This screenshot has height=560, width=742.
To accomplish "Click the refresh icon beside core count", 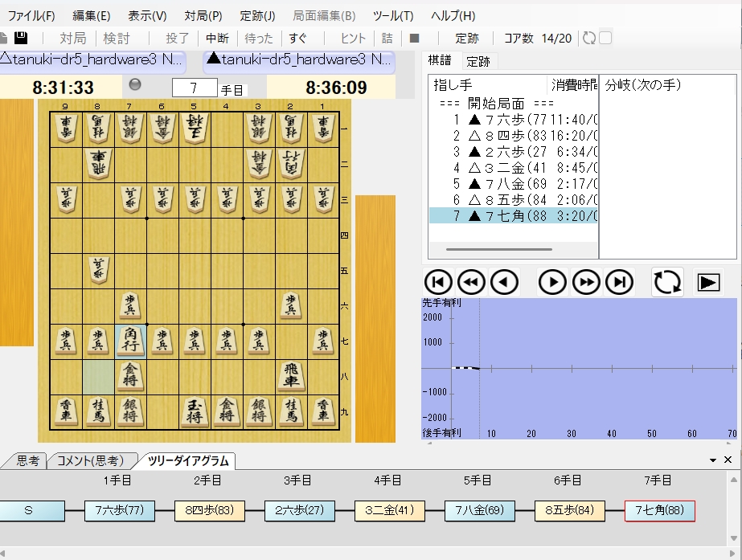I will pyautogui.click(x=588, y=38).
